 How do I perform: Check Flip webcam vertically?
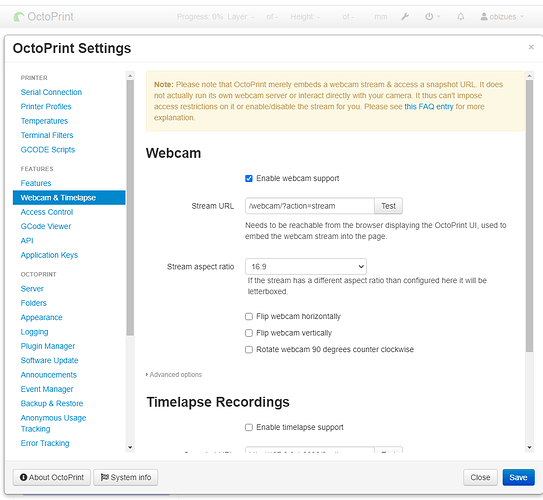click(249, 333)
